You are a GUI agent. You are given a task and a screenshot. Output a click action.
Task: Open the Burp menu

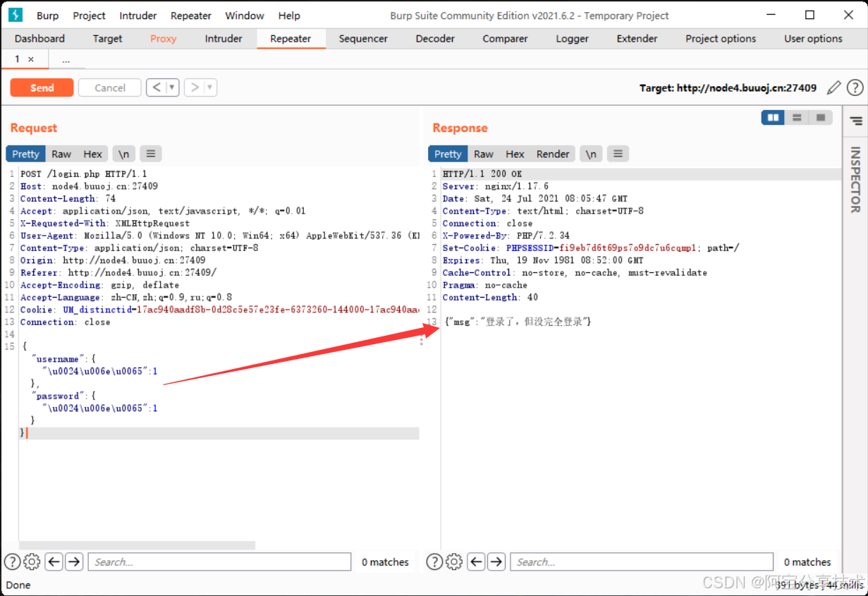[x=48, y=16]
